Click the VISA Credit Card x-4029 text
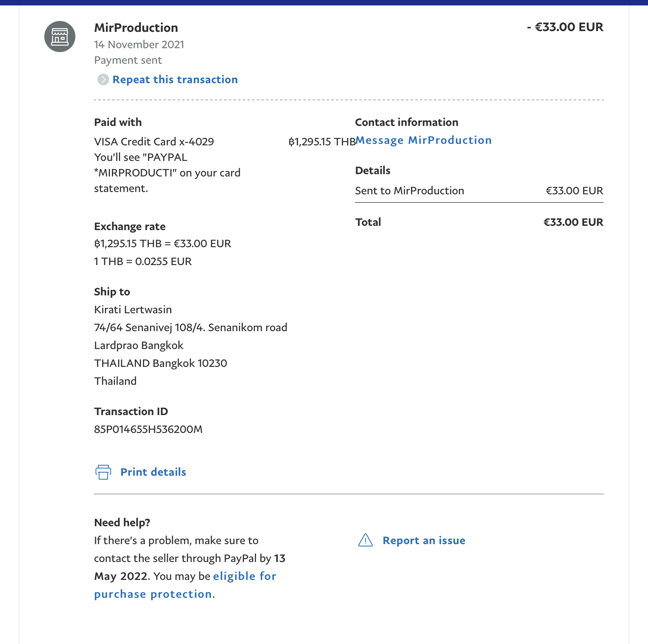The image size is (648, 644). (154, 141)
